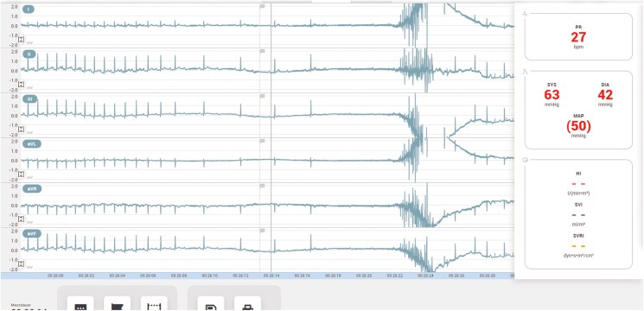Select the measurement ruler tool
Viewport: 644px width, 311px height.
coord(154,303)
